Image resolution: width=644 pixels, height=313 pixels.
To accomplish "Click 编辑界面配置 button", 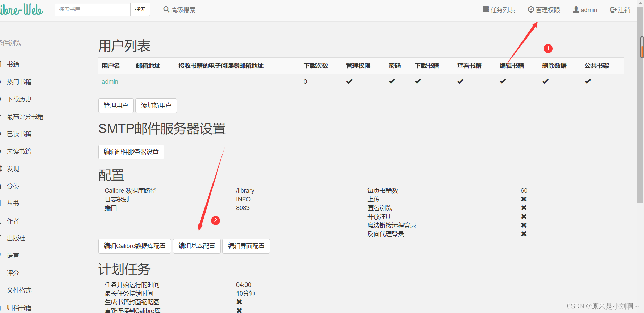I will click(246, 246).
